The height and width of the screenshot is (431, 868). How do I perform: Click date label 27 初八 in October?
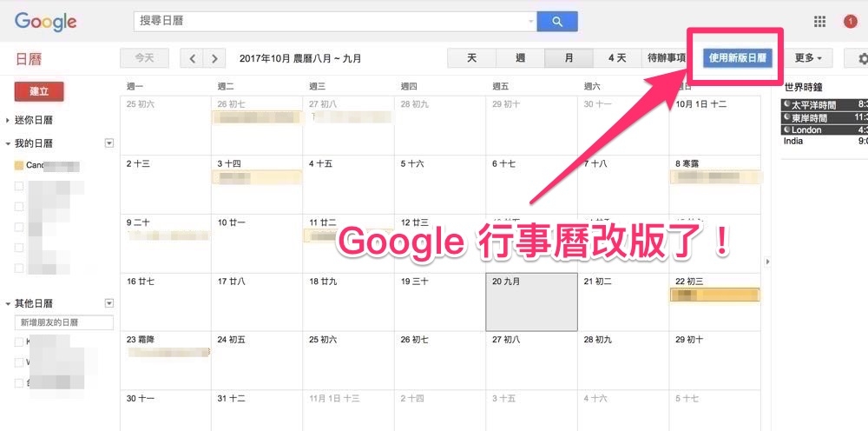coord(506,340)
